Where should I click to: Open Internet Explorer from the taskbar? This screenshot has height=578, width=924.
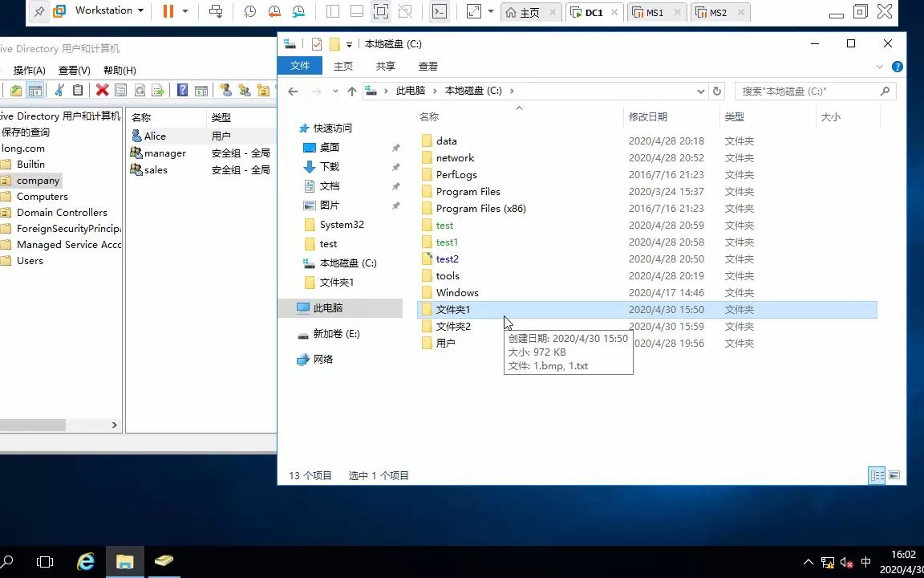click(x=86, y=562)
